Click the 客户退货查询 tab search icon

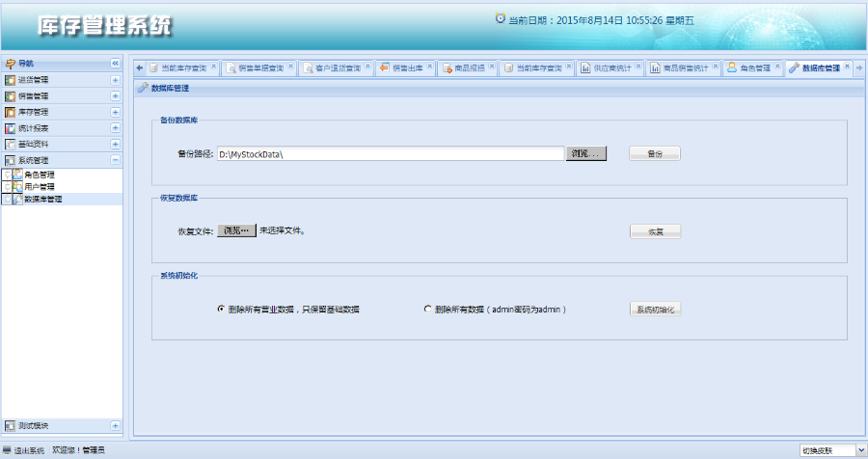tap(308, 68)
